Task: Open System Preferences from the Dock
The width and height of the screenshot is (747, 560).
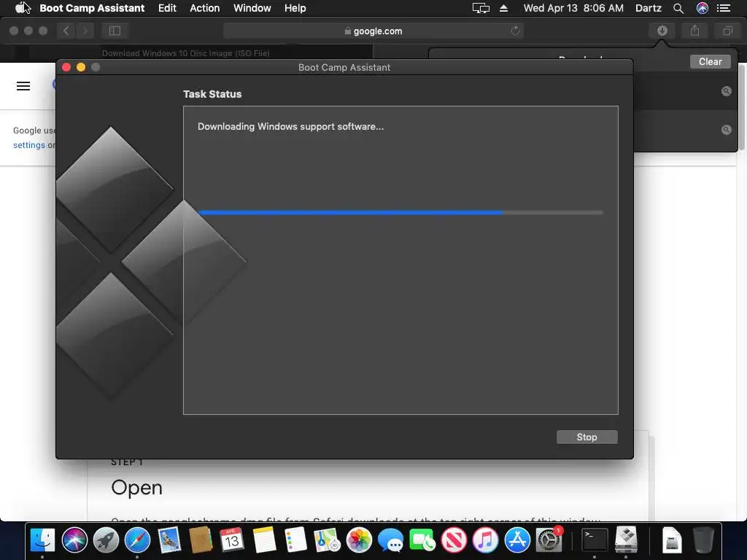Action: click(549, 540)
